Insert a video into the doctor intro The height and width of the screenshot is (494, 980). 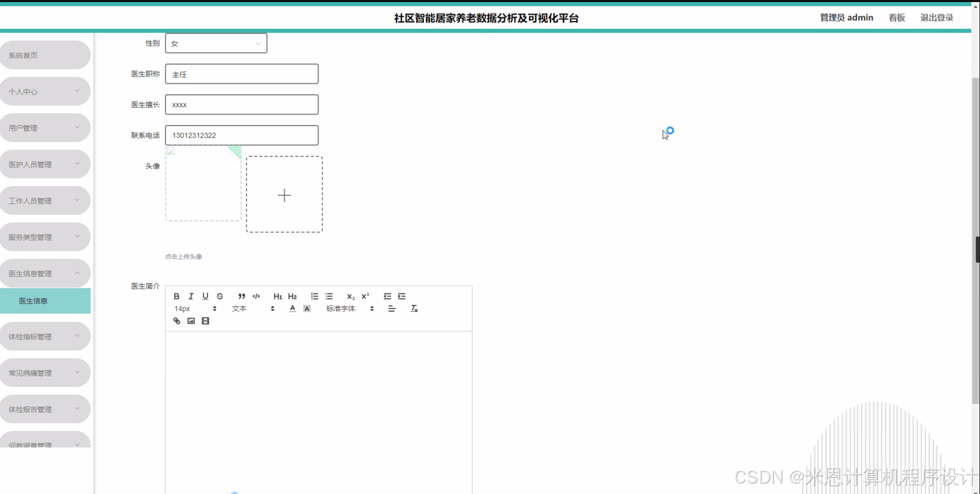(x=205, y=320)
